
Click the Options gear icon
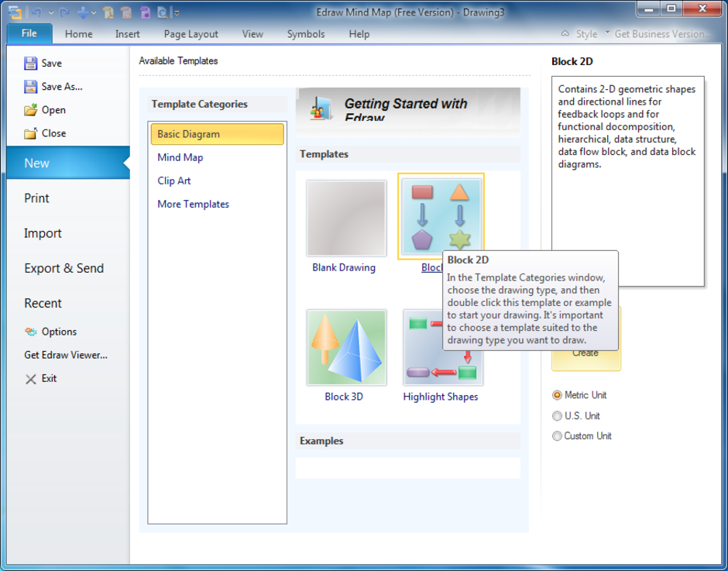tap(31, 332)
